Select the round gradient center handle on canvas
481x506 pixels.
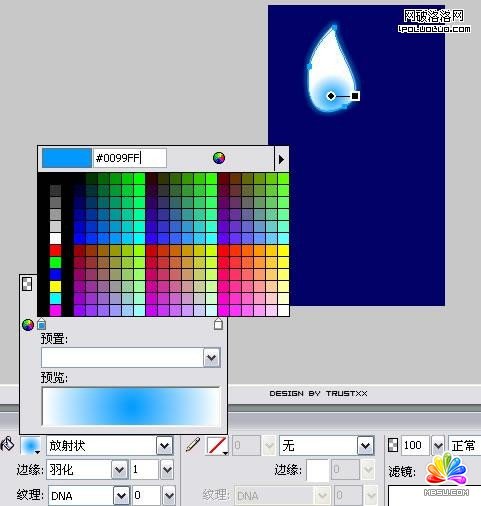331,96
